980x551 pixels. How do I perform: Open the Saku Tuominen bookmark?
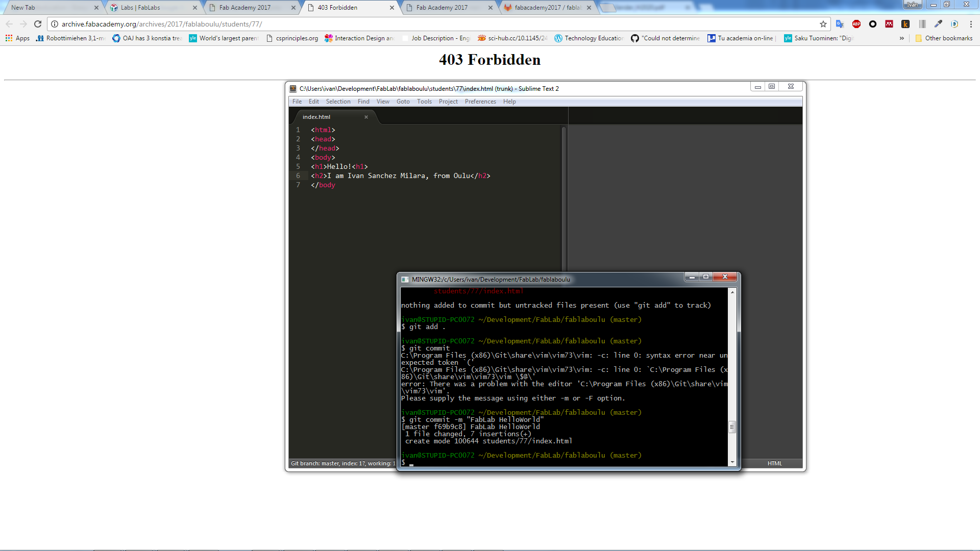(819, 38)
